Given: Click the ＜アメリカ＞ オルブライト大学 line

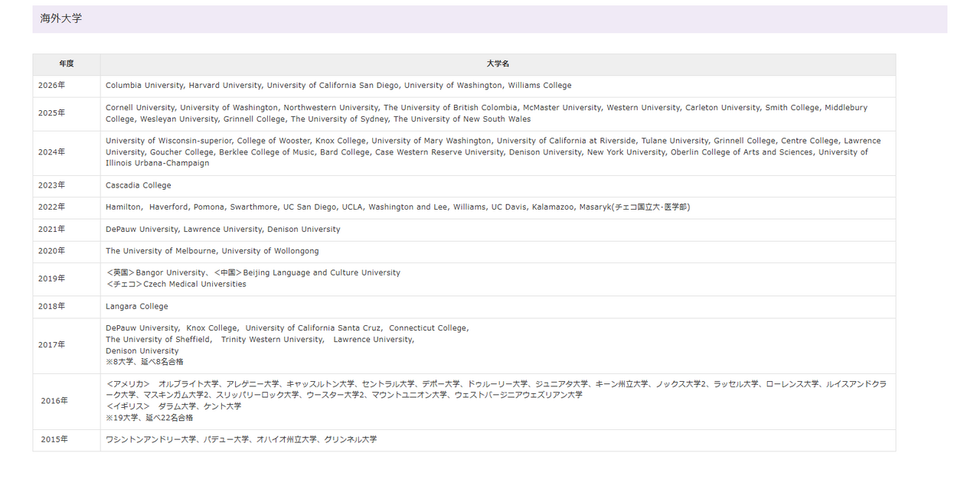Looking at the screenshot, I should coord(496,384).
